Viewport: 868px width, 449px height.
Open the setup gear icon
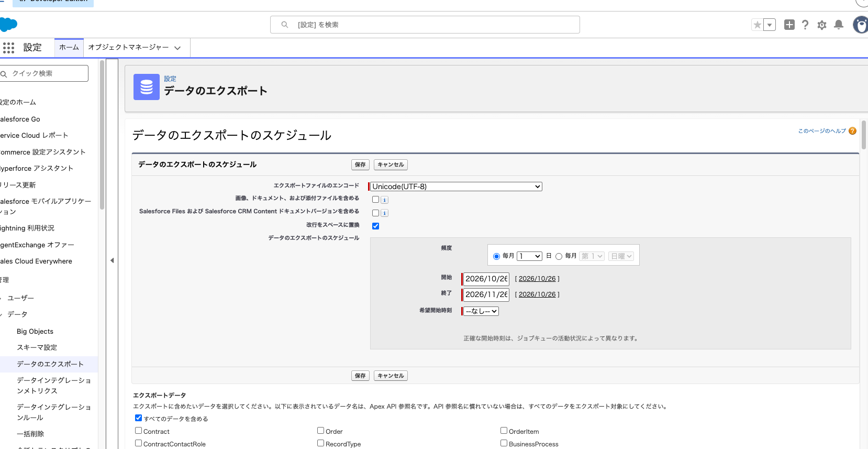pos(822,25)
